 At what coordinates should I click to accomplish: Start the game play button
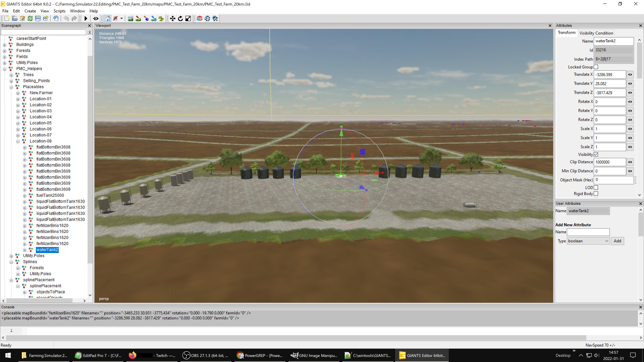(x=86, y=18)
